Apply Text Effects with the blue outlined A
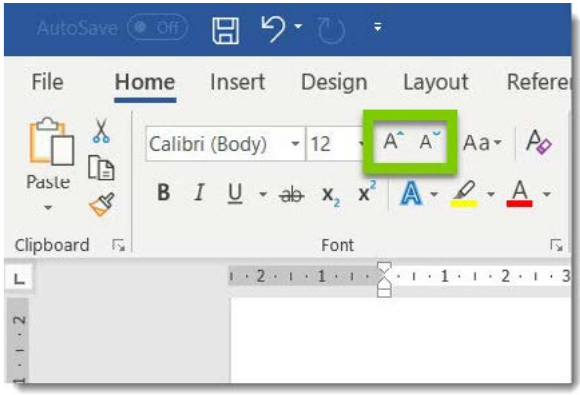This screenshot has width=580, height=395. [411, 193]
